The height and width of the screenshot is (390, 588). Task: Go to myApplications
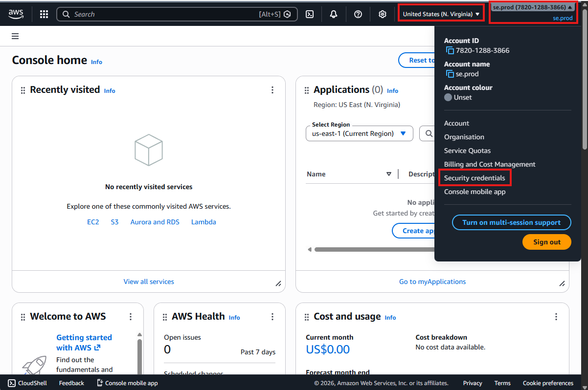[432, 282]
